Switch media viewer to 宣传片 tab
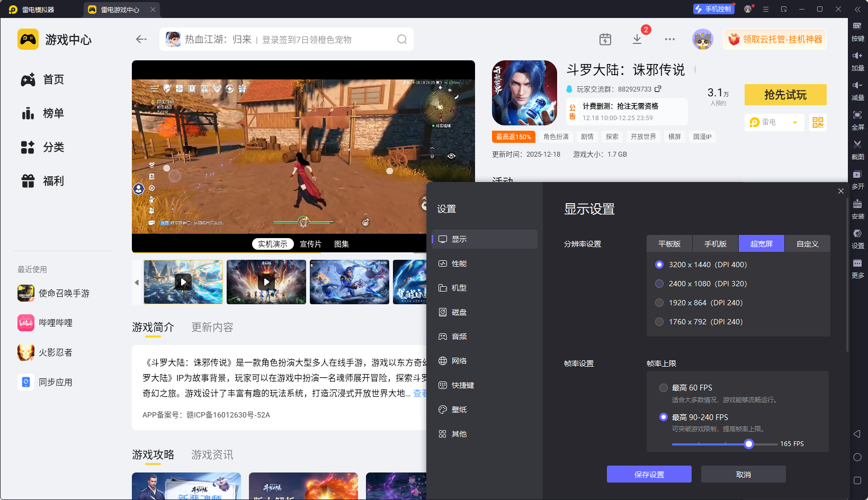Screen dimensions: 868x500 [311, 244]
